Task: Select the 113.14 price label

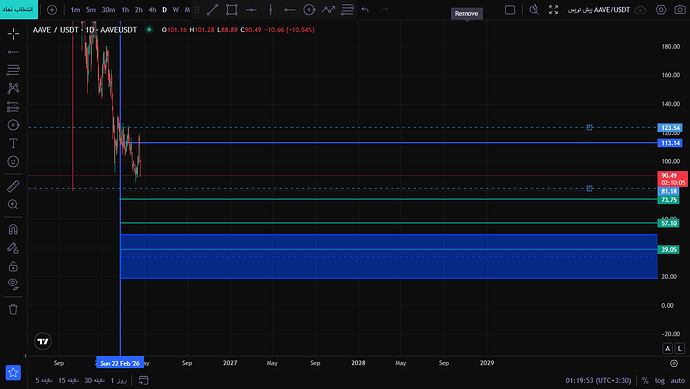Action: pyautogui.click(x=670, y=143)
